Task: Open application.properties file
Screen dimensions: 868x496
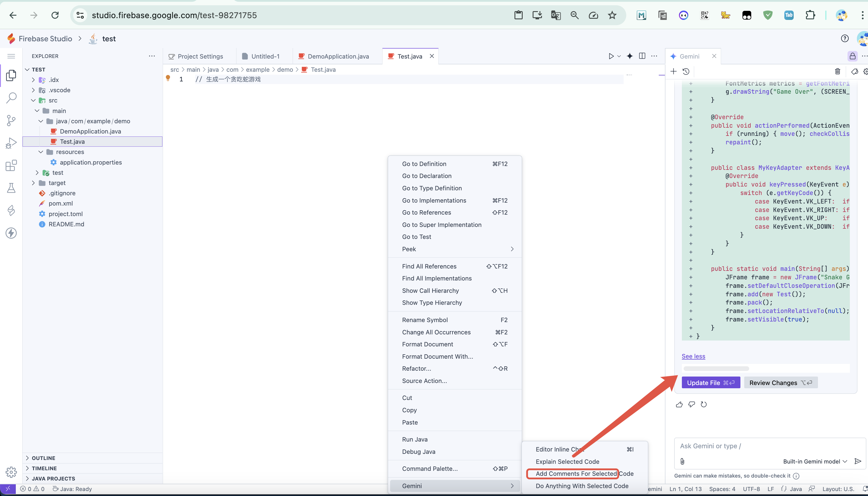Action: tap(90, 162)
